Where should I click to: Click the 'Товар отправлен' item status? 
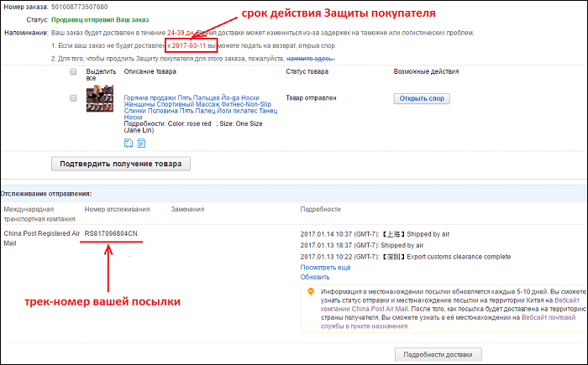(312, 98)
